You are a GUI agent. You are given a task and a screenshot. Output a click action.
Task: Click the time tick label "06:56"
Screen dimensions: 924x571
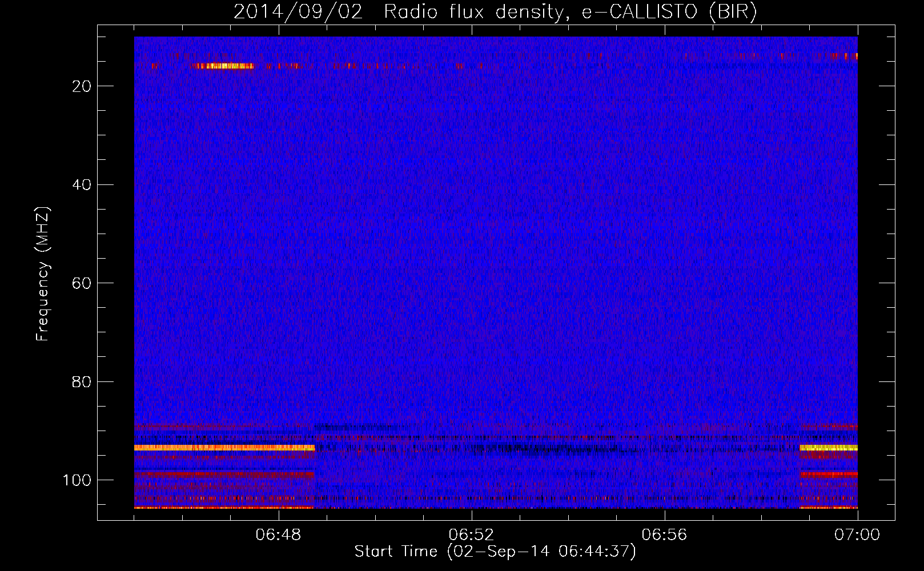(x=664, y=535)
